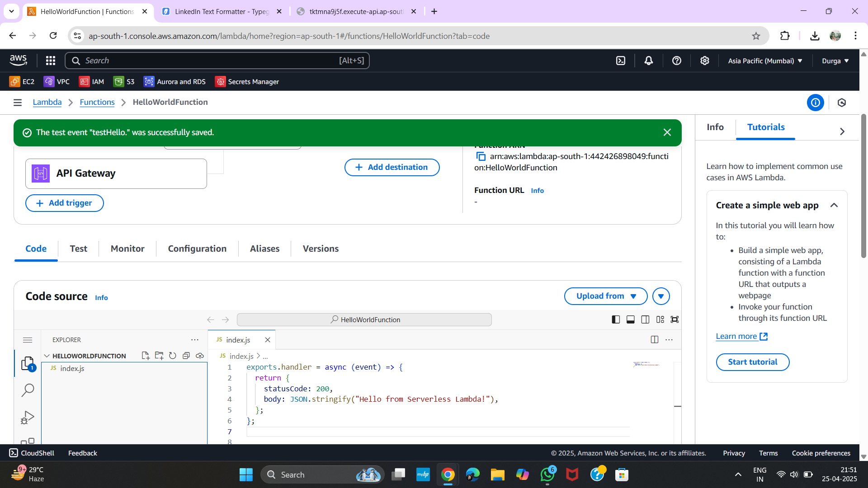This screenshot has width=868, height=488.
Task: Collapse the Create a simple web app section
Action: (834, 205)
